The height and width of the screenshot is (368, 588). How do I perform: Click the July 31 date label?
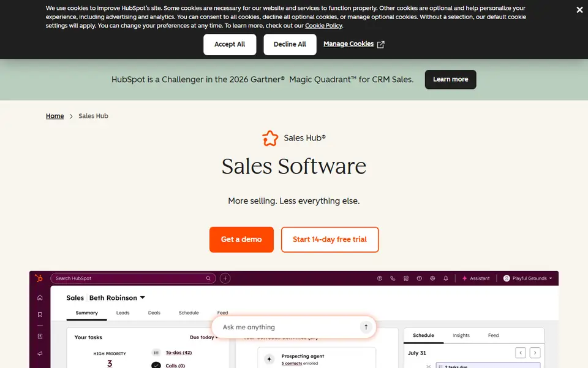(x=417, y=353)
